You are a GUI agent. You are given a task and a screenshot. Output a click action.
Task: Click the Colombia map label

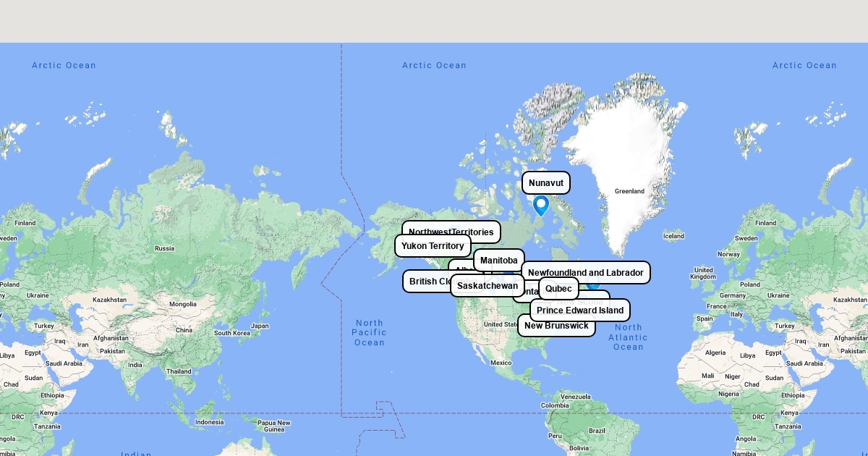(555, 405)
